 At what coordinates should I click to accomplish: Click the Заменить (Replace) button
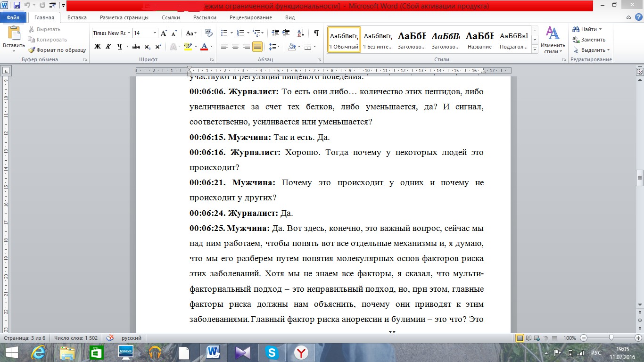tap(589, 40)
